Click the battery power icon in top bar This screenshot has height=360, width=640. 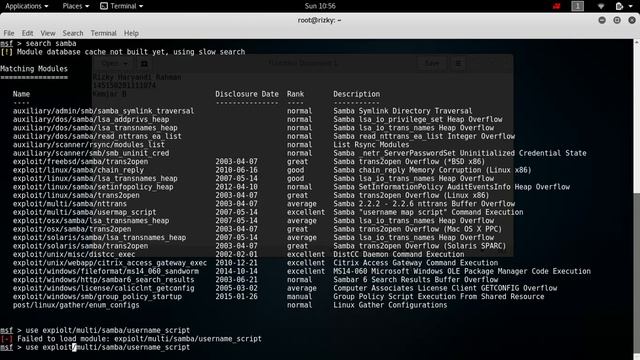[x=619, y=6]
